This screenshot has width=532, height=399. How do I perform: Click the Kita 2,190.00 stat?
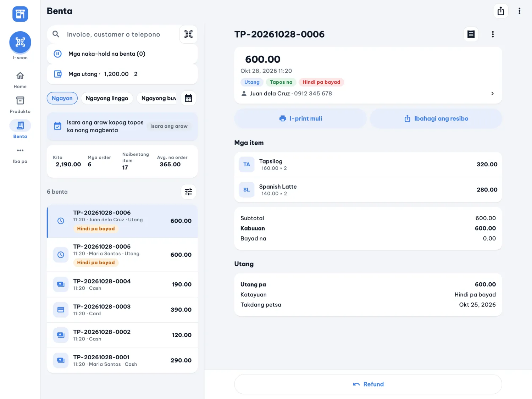tap(67, 161)
